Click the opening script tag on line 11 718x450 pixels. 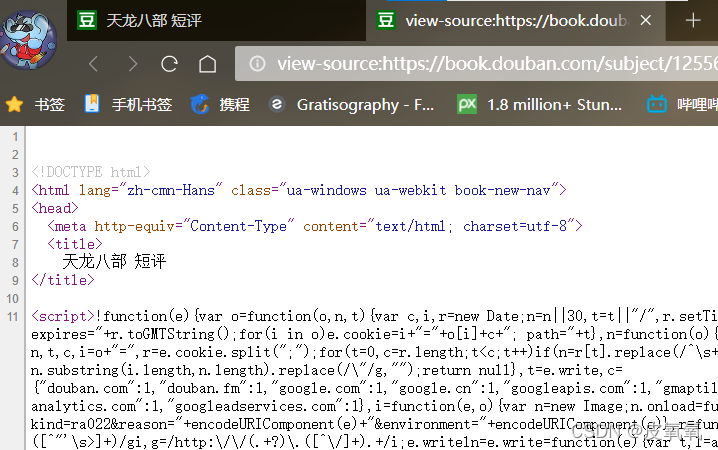pyautogui.click(x=63, y=316)
